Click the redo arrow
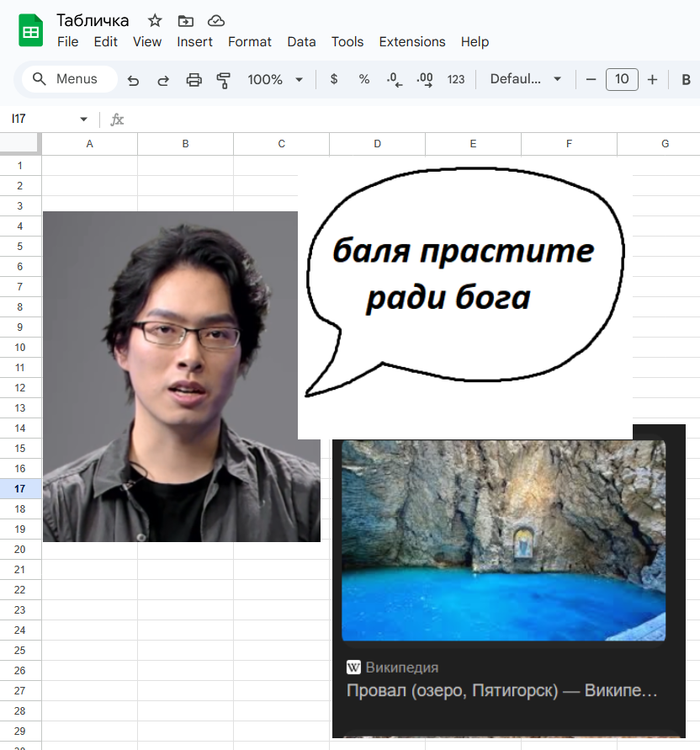 click(163, 80)
